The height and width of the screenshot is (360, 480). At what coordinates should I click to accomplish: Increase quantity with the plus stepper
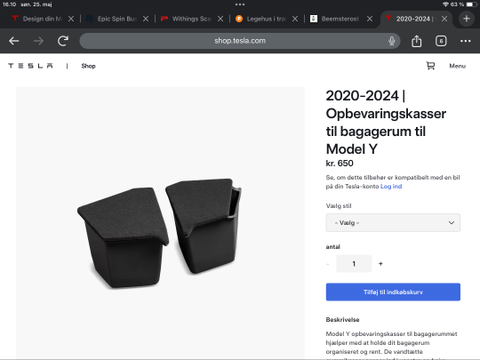click(x=381, y=264)
